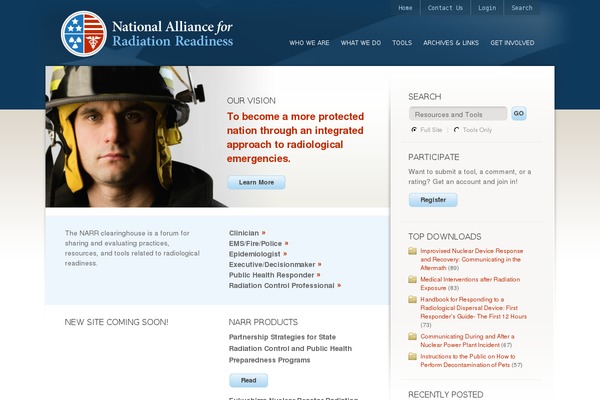Click the red arrow next to EMS/Fire/Police
Image resolution: width=600 pixels, height=400 pixels.
point(287,243)
